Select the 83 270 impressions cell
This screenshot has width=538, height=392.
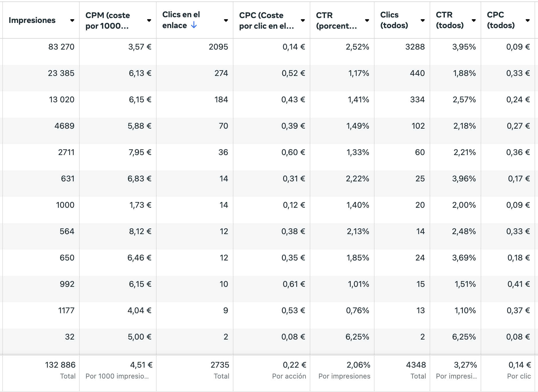click(61, 47)
